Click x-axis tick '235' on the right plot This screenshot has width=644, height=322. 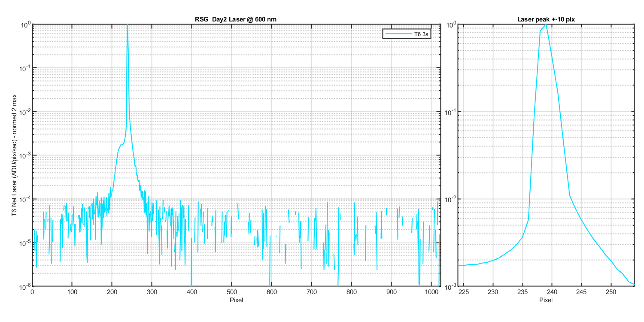pyautogui.click(x=522, y=292)
